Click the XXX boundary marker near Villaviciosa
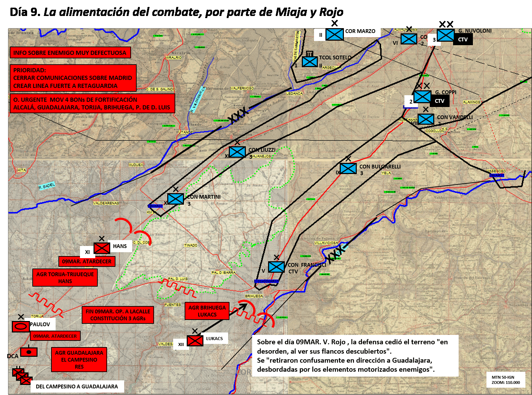532x395 pixels. pyautogui.click(x=336, y=254)
